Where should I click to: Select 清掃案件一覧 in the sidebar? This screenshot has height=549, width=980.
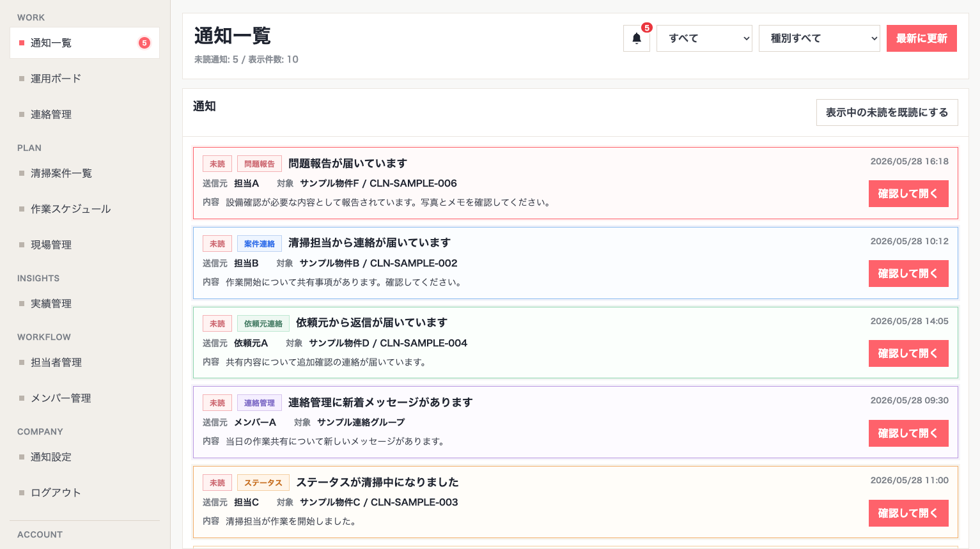coord(84,173)
